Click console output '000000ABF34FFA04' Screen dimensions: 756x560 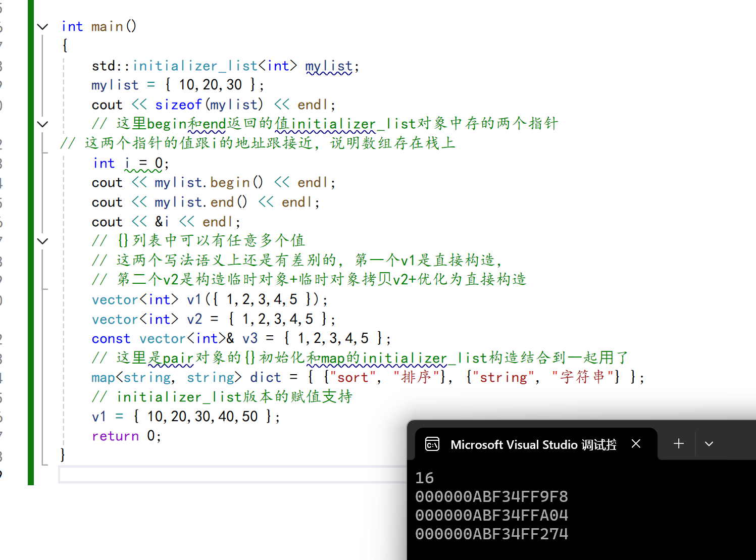(x=491, y=515)
